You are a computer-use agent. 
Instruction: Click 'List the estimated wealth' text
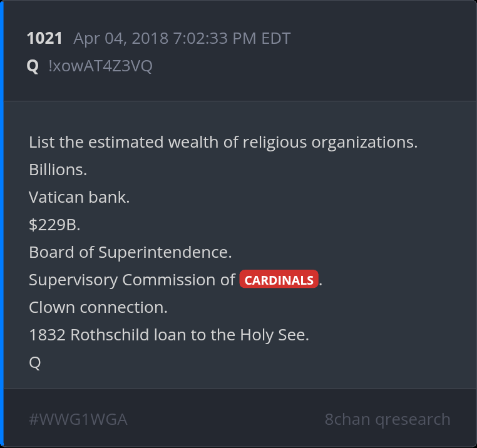pos(123,142)
